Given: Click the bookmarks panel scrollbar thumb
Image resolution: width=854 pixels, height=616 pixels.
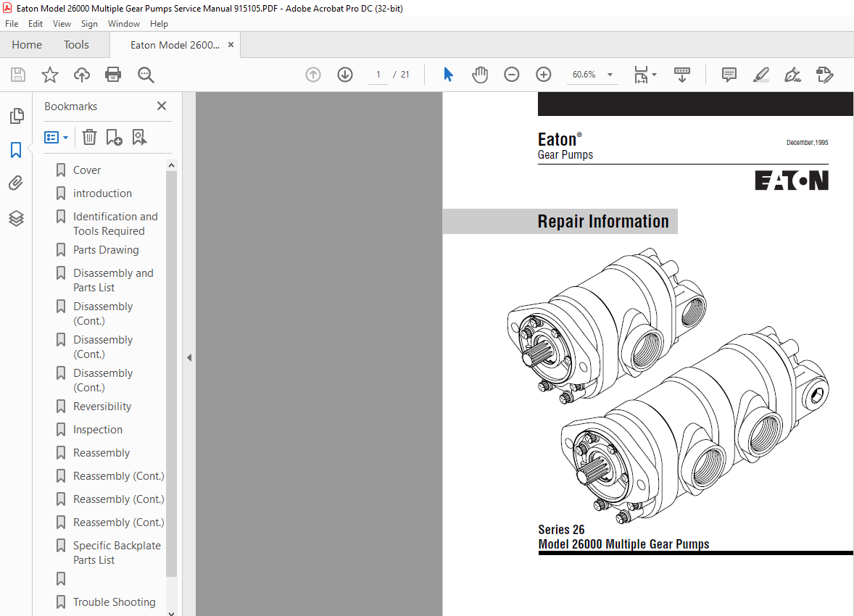Looking at the screenshot, I should point(172,373).
